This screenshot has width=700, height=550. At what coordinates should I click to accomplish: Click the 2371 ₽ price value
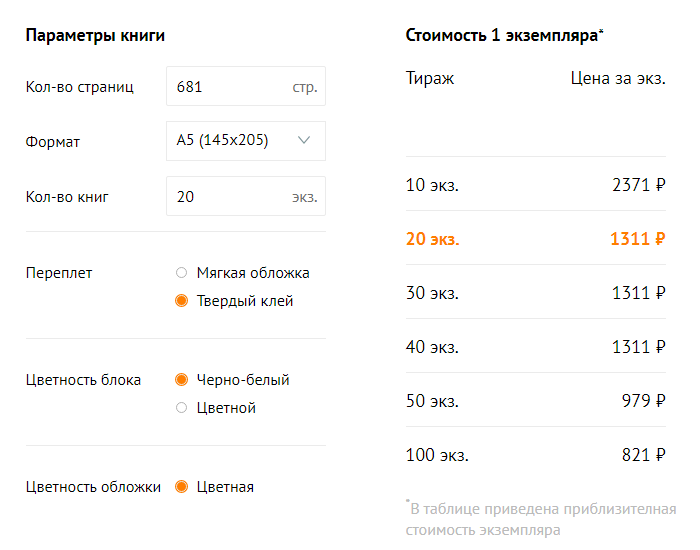(x=638, y=184)
